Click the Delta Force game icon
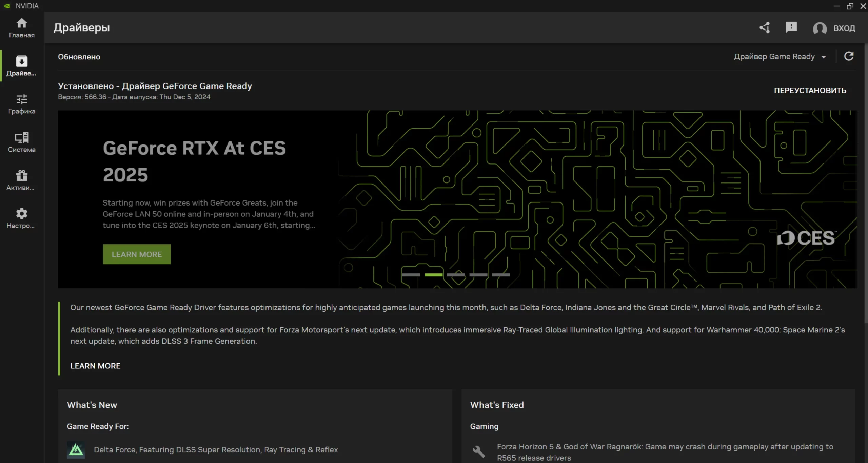 click(x=76, y=450)
